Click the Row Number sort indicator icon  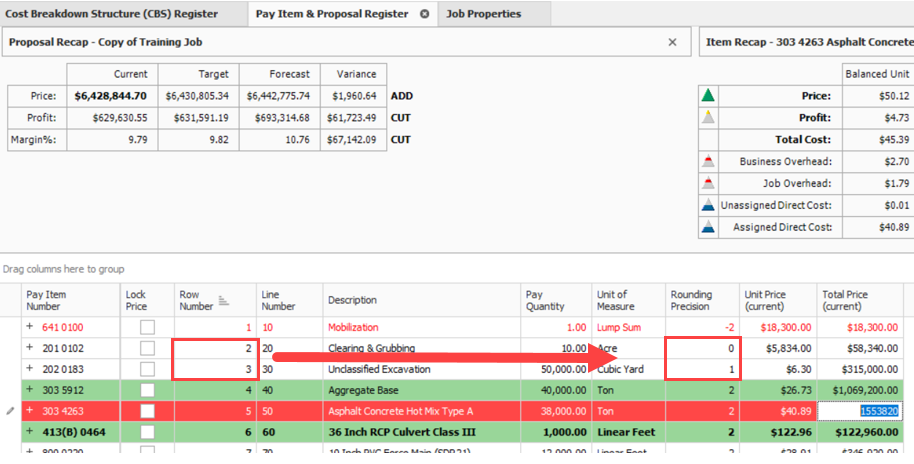(223, 301)
